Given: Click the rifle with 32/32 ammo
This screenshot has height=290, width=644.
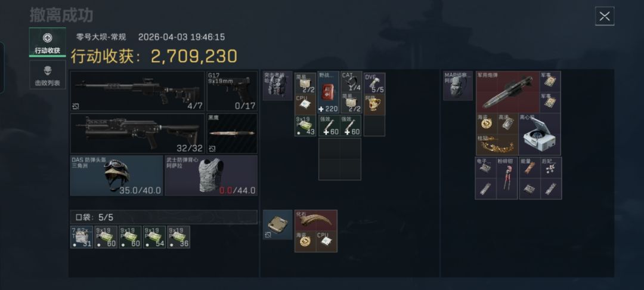Looking at the screenshot, I should point(138,134).
